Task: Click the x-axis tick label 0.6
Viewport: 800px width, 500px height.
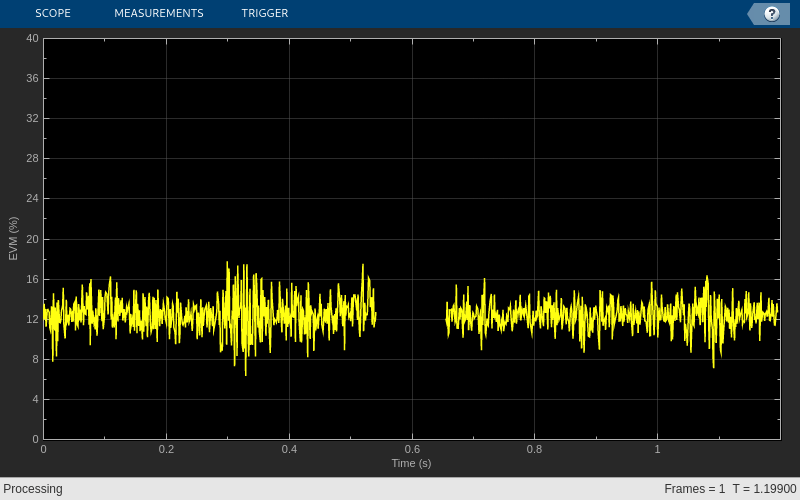Action: point(412,449)
